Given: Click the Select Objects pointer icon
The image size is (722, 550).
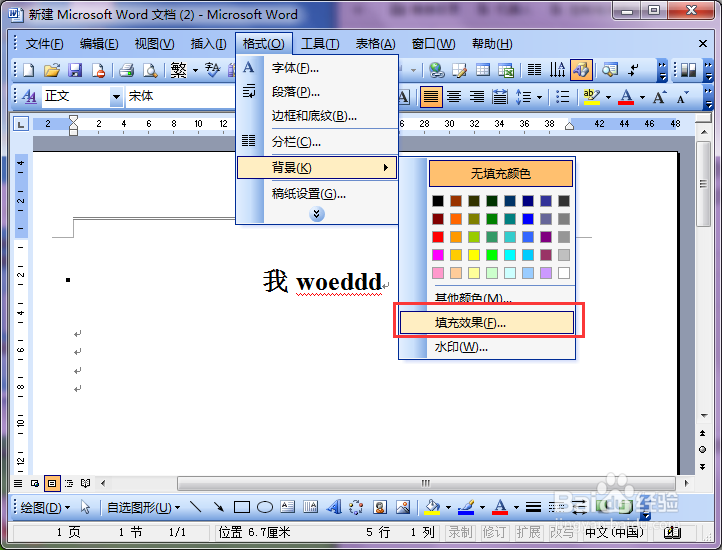Looking at the screenshot, I should pyautogui.click(x=85, y=507).
